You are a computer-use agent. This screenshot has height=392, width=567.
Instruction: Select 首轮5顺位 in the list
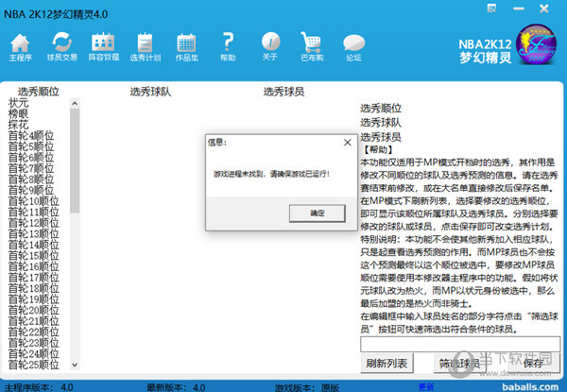[x=31, y=146]
